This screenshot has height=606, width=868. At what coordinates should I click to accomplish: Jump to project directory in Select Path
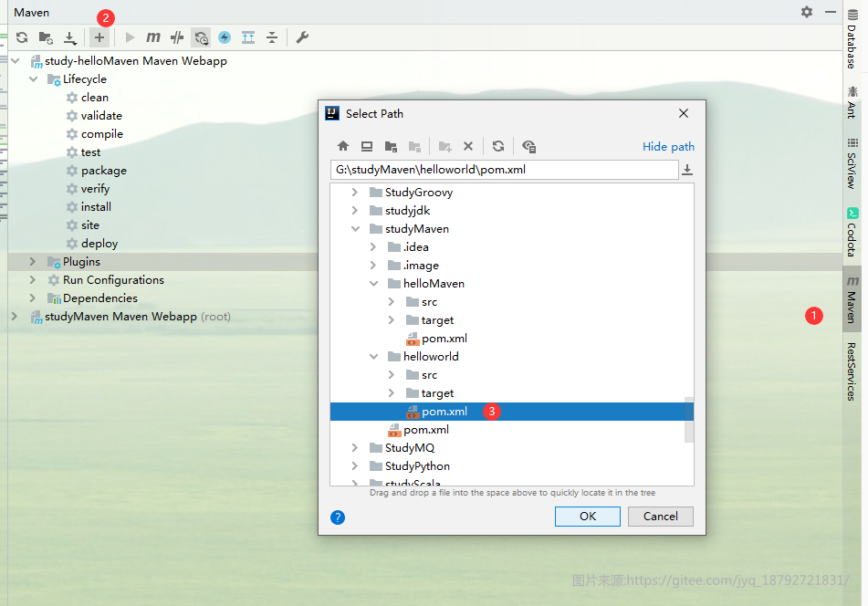tap(391, 146)
